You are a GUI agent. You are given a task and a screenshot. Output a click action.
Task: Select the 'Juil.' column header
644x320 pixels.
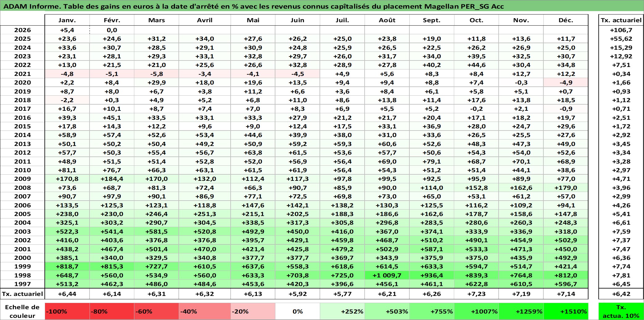click(342, 20)
